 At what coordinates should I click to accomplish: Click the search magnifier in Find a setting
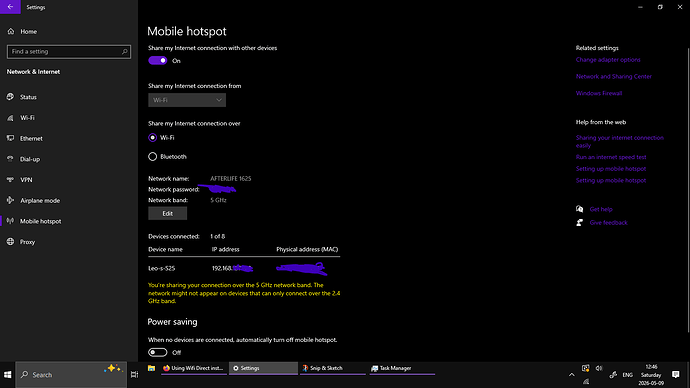coord(125,51)
